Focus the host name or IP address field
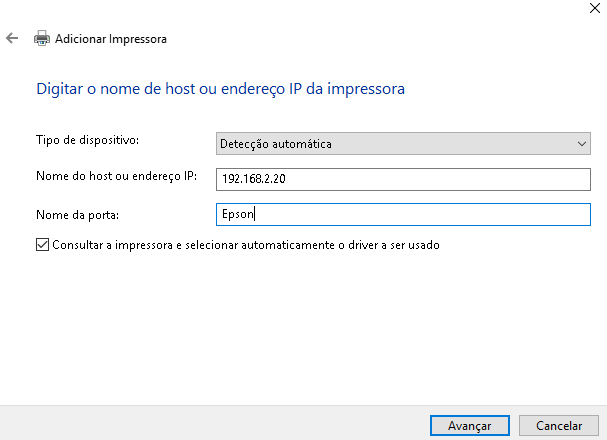Image resolution: width=607 pixels, height=440 pixels. click(x=404, y=179)
